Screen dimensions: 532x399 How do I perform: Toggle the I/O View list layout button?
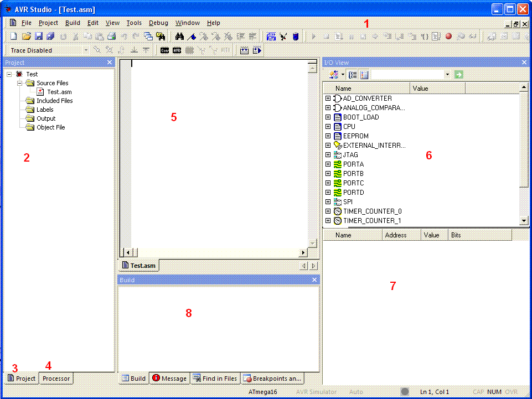coord(364,74)
